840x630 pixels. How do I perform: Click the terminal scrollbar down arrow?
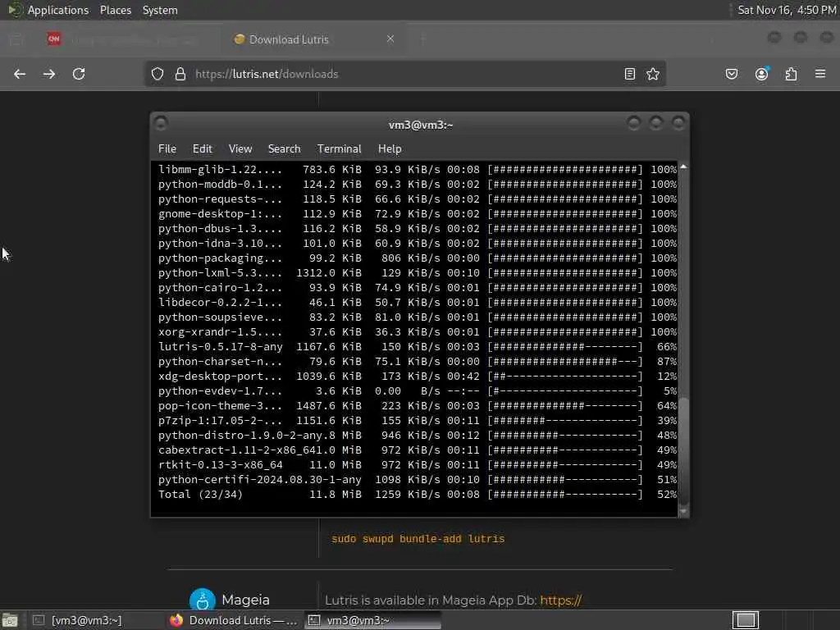[683, 511]
